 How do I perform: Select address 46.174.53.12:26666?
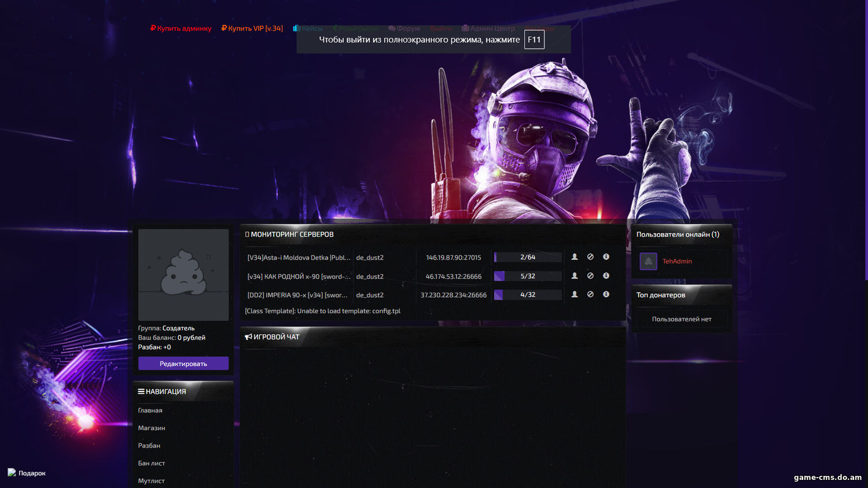(454, 276)
